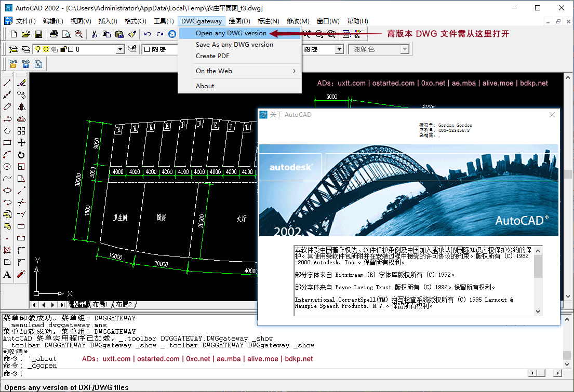Activate the Match Properties brush icon
The height and width of the screenshot is (392, 574).
132,34
